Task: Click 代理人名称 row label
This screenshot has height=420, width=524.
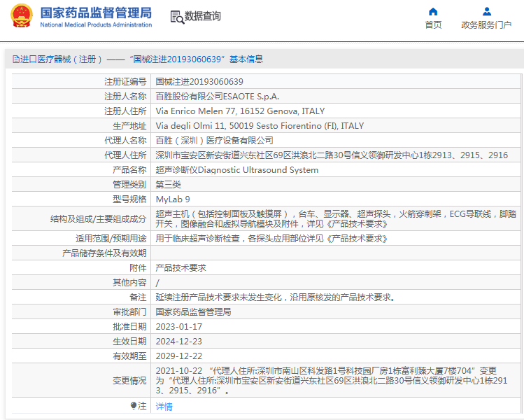Action: point(125,141)
